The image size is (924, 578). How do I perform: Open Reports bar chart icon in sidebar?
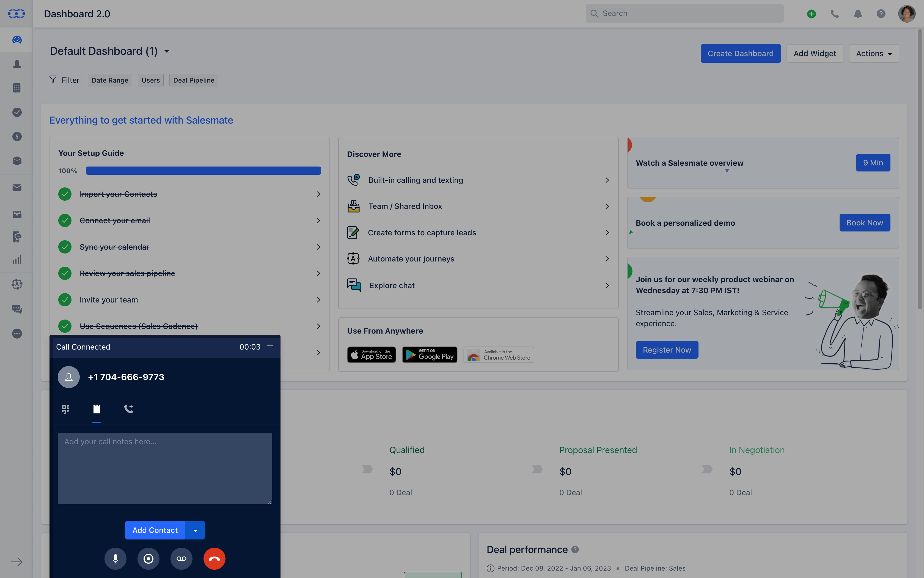pos(17,260)
